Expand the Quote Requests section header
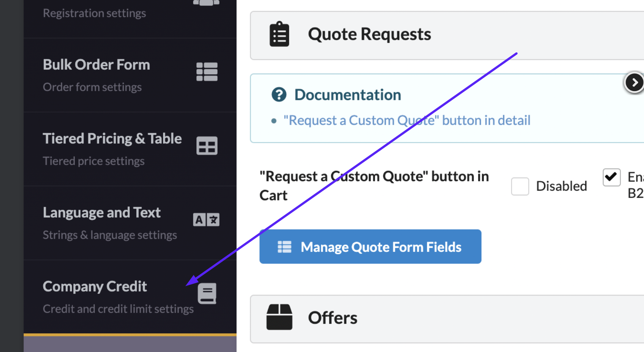 click(447, 35)
